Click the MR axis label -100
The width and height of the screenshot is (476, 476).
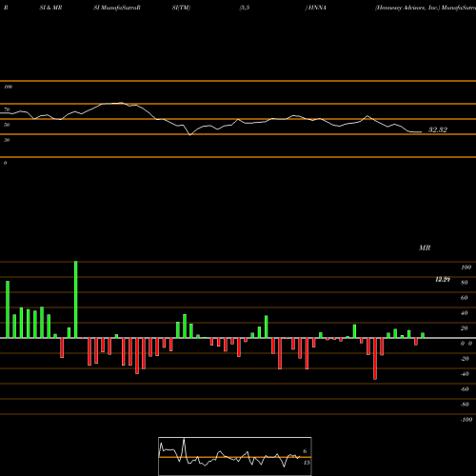(466, 420)
